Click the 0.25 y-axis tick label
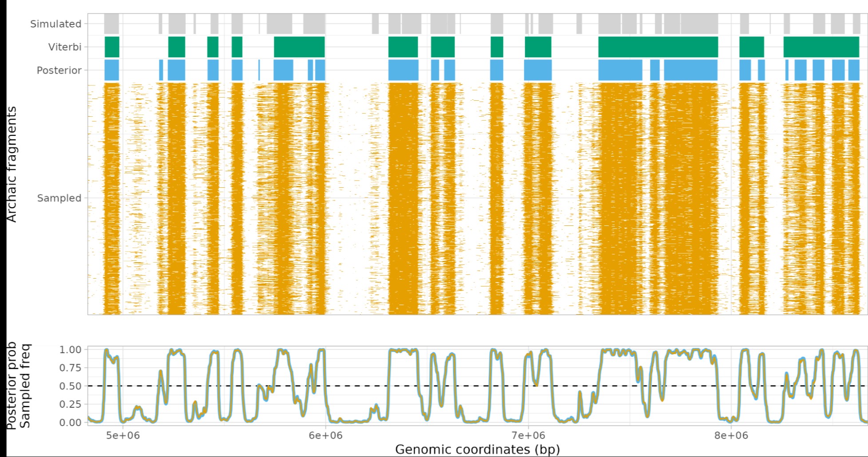 pyautogui.click(x=70, y=404)
